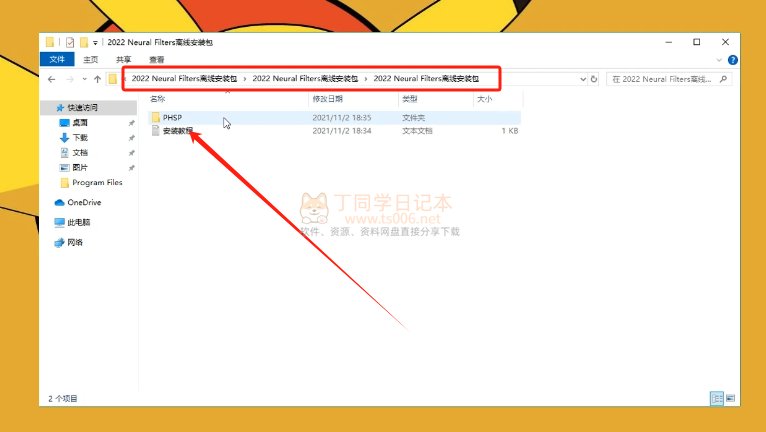This screenshot has width=766, height=432.
Task: Click the last breadcrumb path segment
Action: click(x=426, y=79)
